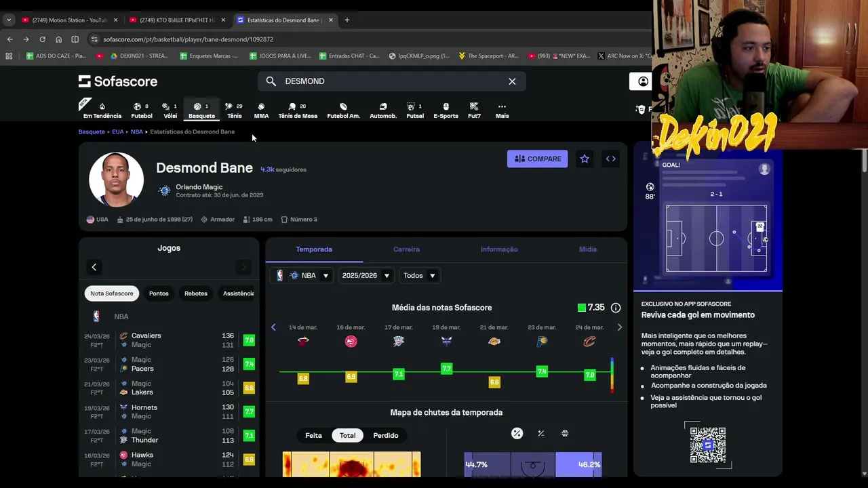The image size is (868, 488).
Task: Click the COMPARE button
Action: coord(537,159)
